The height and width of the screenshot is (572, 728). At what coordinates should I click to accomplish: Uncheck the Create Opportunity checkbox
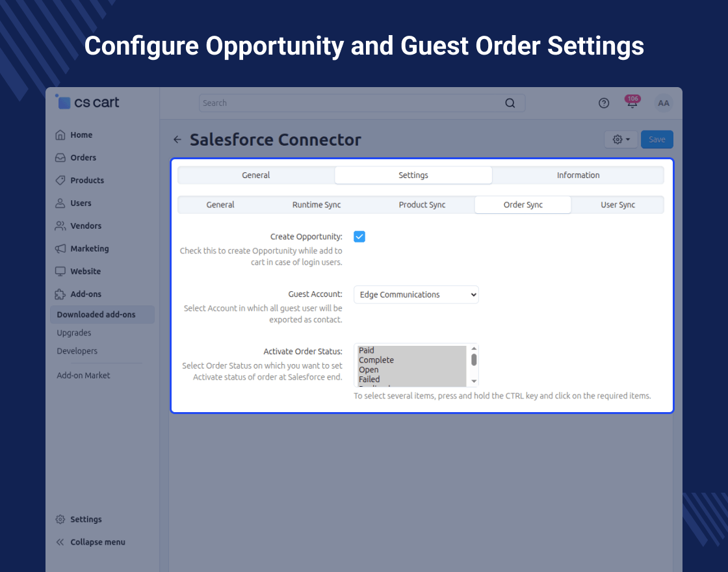tap(359, 237)
